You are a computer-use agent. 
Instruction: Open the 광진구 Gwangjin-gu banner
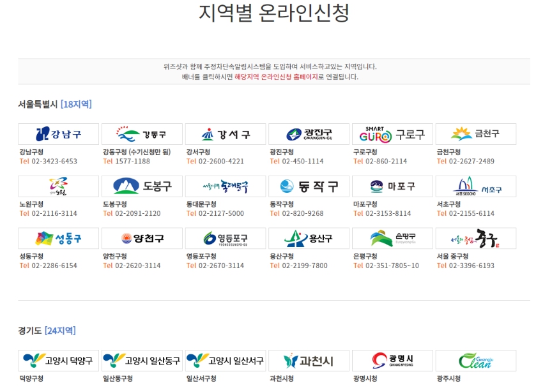[309, 134]
